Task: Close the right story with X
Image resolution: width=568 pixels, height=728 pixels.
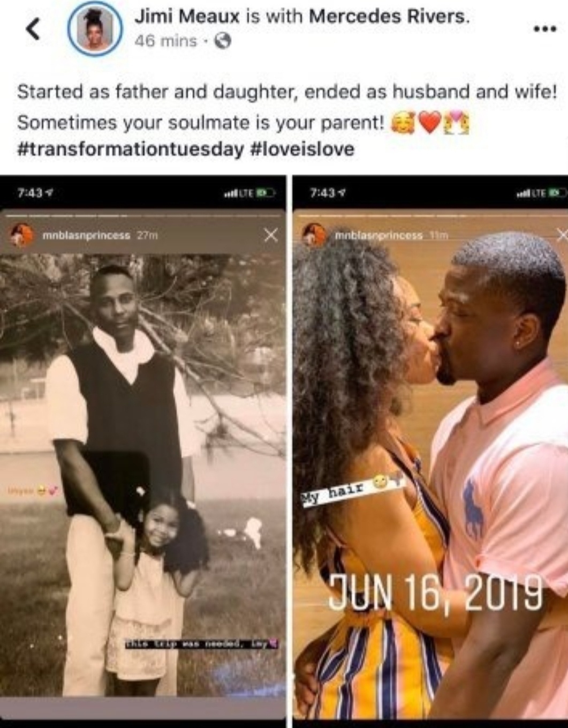Action: (x=562, y=234)
